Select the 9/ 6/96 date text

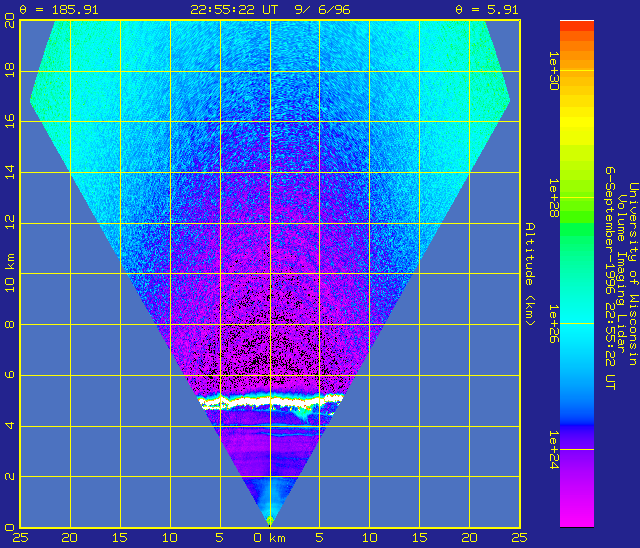point(322,9)
